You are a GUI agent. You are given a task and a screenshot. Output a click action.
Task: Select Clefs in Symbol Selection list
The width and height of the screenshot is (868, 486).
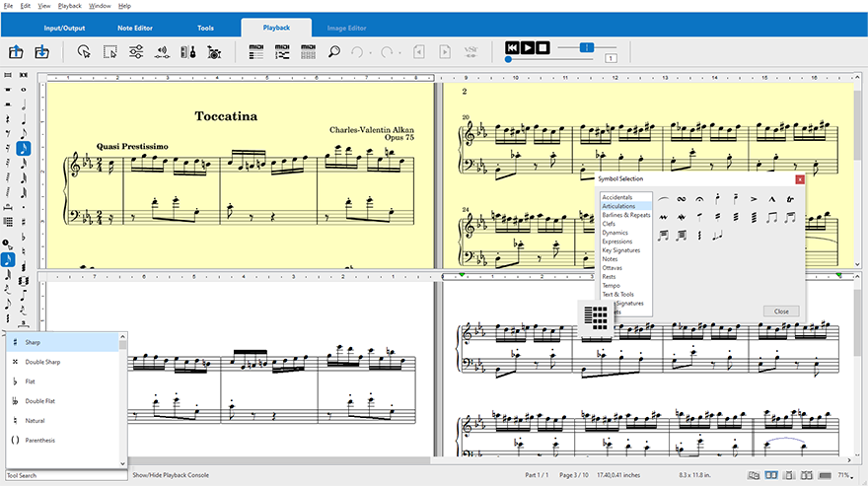pos(609,224)
